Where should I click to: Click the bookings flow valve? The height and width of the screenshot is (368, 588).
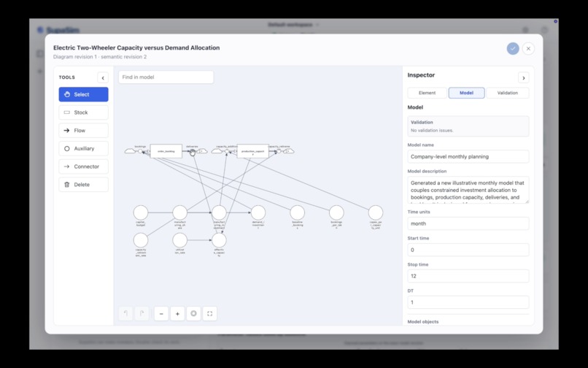[x=140, y=151]
